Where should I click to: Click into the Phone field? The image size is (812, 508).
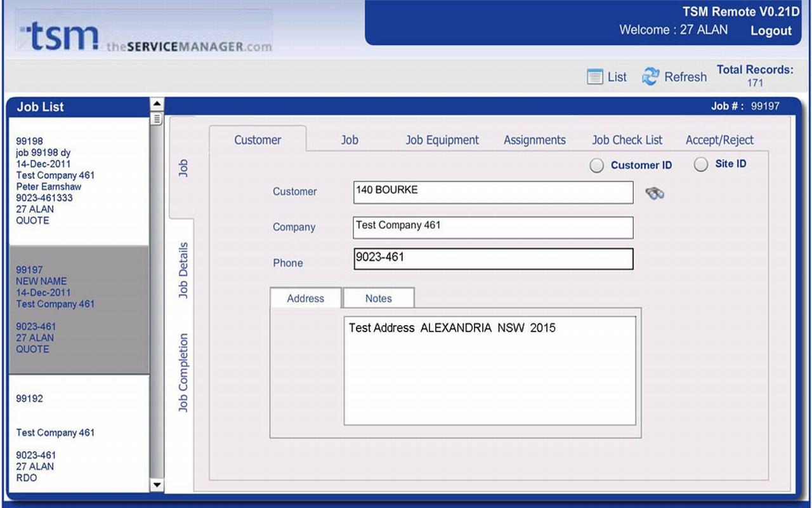point(493,258)
